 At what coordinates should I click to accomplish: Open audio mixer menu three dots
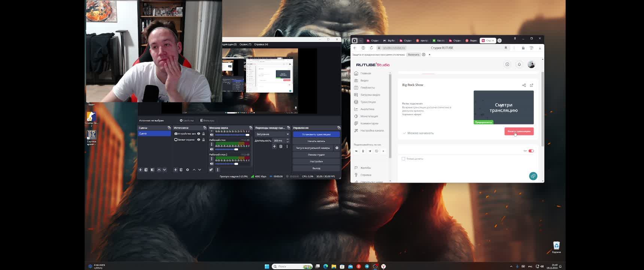[x=218, y=169]
